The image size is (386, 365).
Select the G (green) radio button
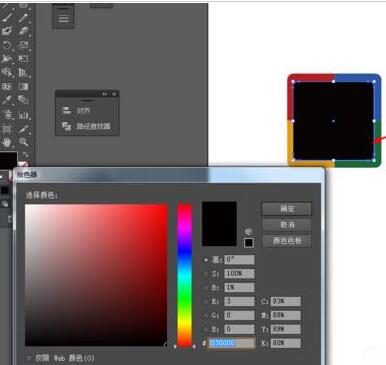pos(206,315)
